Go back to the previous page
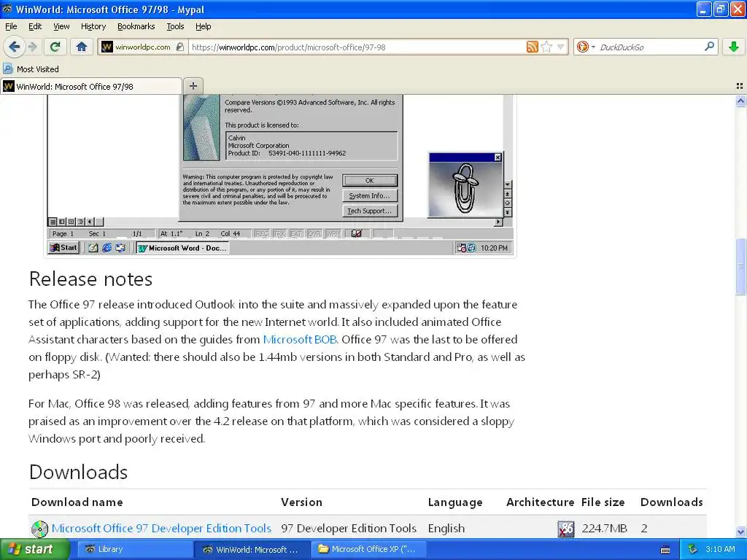 pos(15,47)
